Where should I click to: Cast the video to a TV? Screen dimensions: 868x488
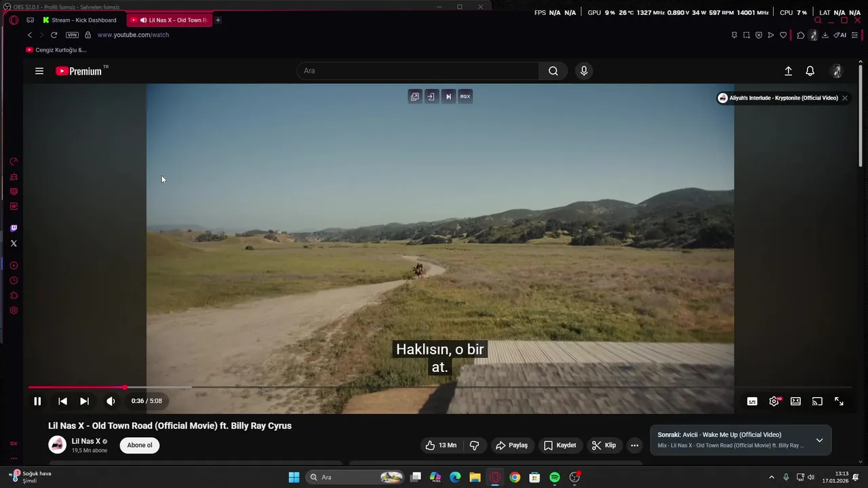[x=817, y=401]
